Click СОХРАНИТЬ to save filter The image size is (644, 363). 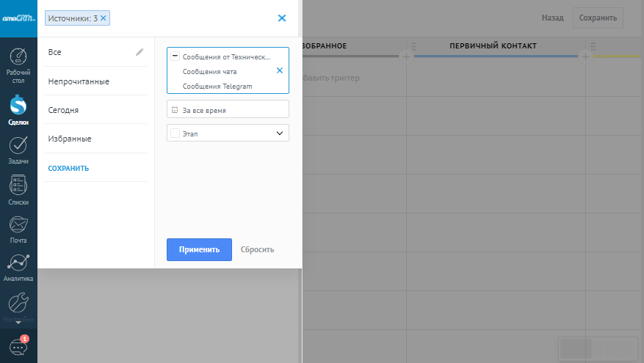point(68,168)
